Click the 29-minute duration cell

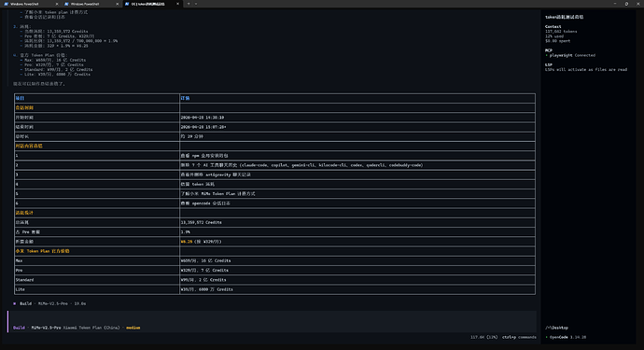[357, 136]
